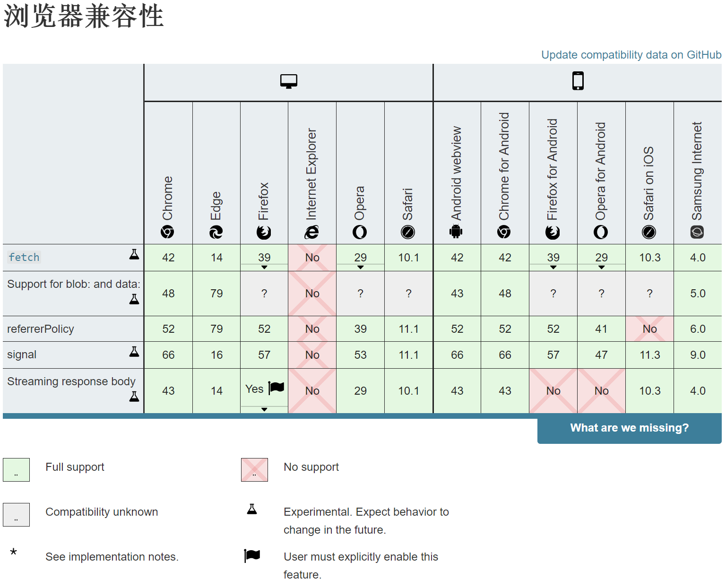Expand Opera 29 notes for fetch
Image resolution: width=726 pixels, height=588 pixels.
[360, 267]
